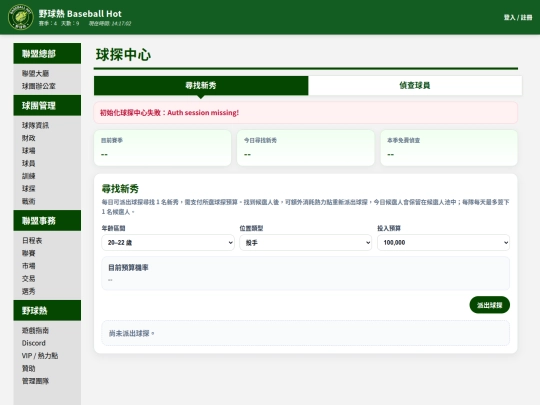Open 球場 in the sidebar

29,151
